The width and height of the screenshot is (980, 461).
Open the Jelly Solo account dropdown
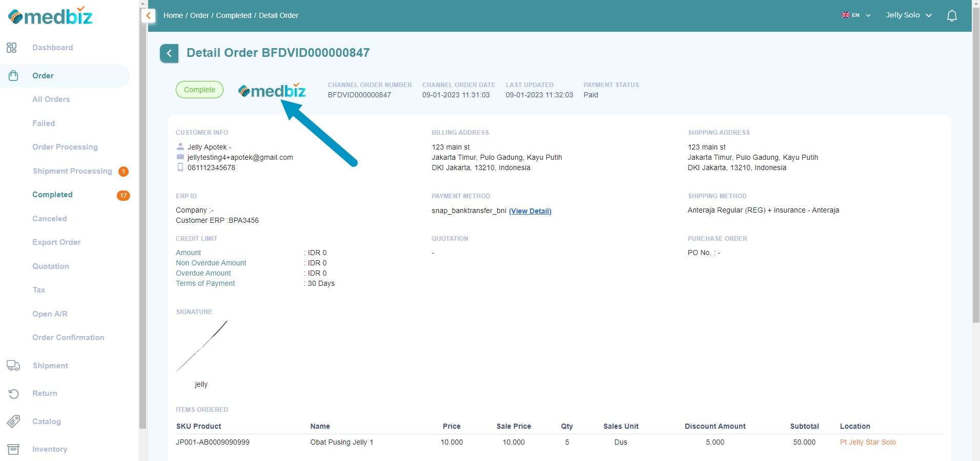coord(908,15)
